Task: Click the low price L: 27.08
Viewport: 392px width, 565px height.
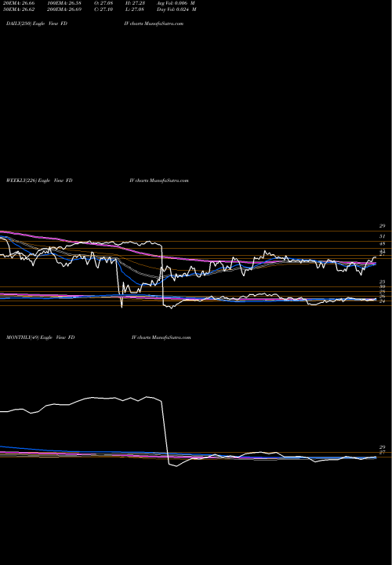Action: pyautogui.click(x=135, y=9)
